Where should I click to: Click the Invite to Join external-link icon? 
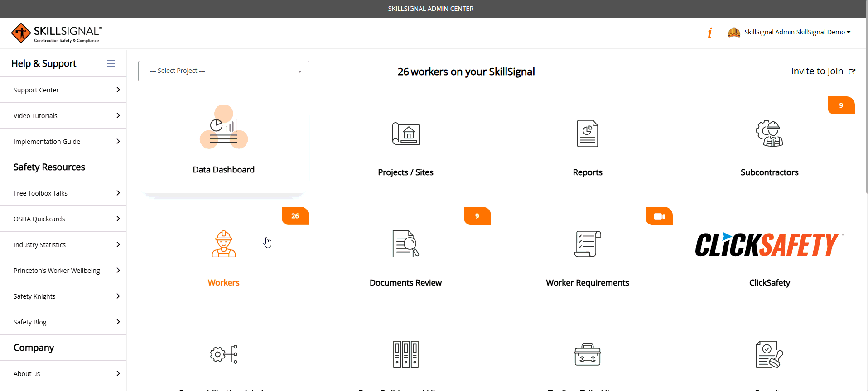pos(852,72)
